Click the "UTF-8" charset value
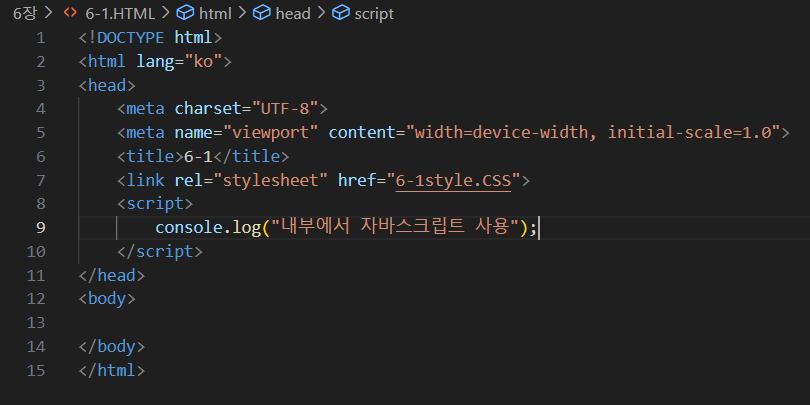 (285, 109)
